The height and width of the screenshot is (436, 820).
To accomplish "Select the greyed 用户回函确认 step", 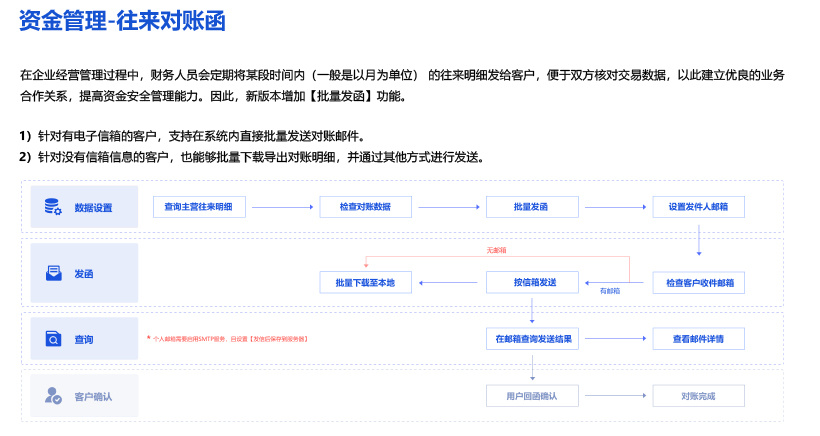I will 531,396.
